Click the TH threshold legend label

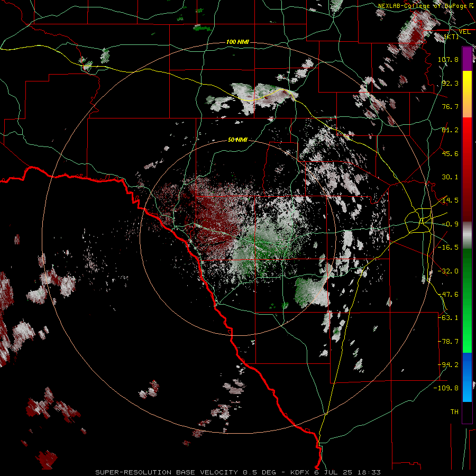point(454,412)
